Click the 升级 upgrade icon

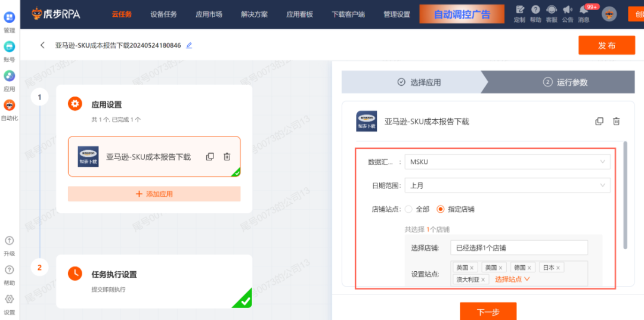[10, 240]
